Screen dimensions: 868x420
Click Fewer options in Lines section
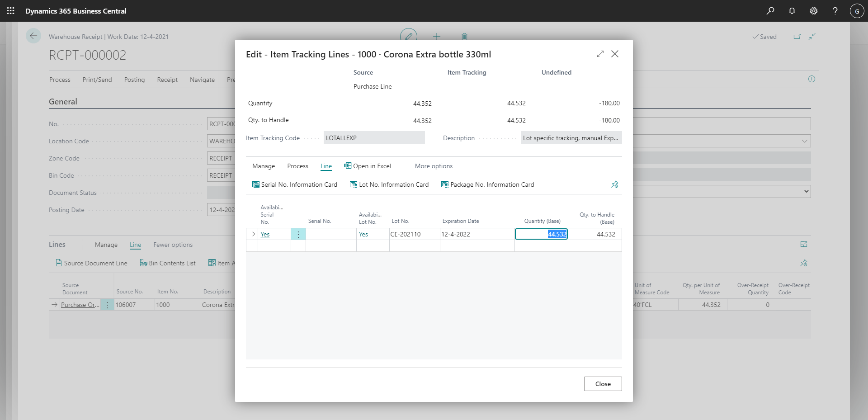pyautogui.click(x=173, y=245)
